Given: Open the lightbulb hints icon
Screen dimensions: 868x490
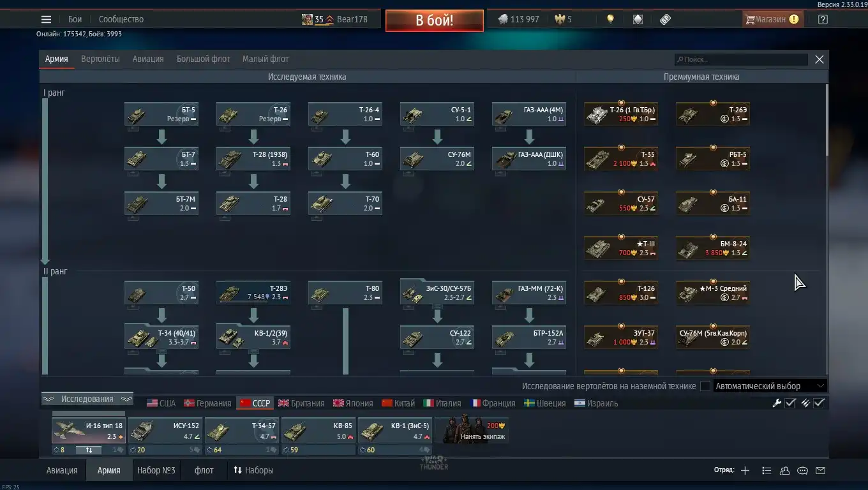Looking at the screenshot, I should [610, 19].
